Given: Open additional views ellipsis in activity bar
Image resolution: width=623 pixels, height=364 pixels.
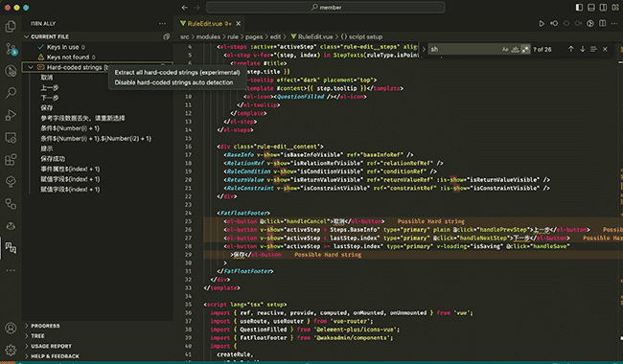Looking at the screenshot, I should click(11, 270).
